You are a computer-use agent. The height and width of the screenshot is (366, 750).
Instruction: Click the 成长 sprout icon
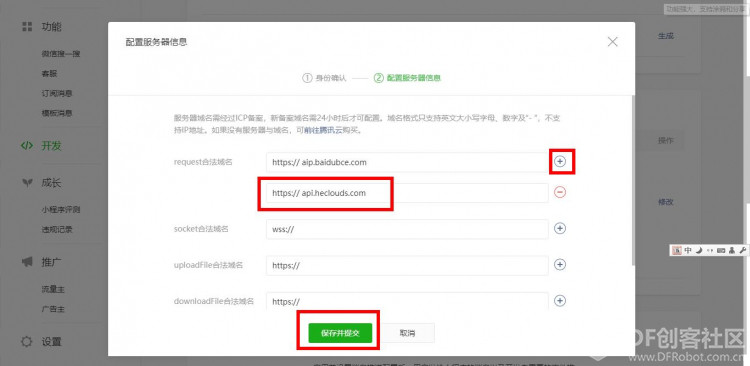[x=27, y=183]
